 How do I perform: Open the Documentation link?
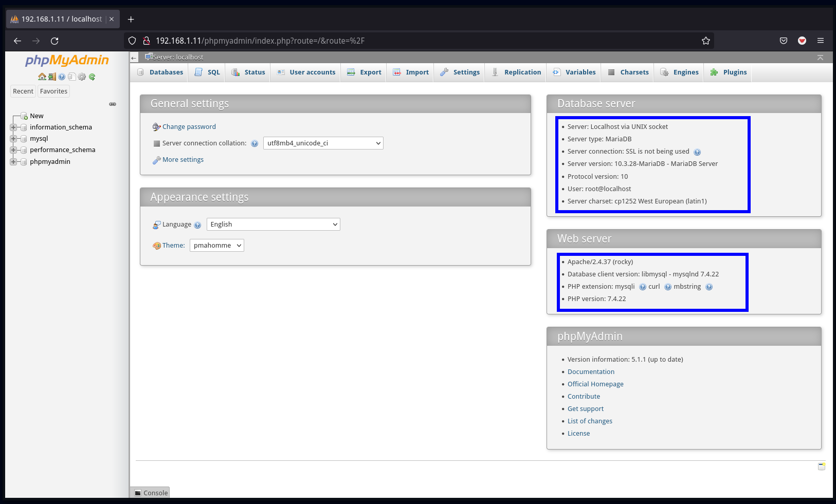(591, 372)
